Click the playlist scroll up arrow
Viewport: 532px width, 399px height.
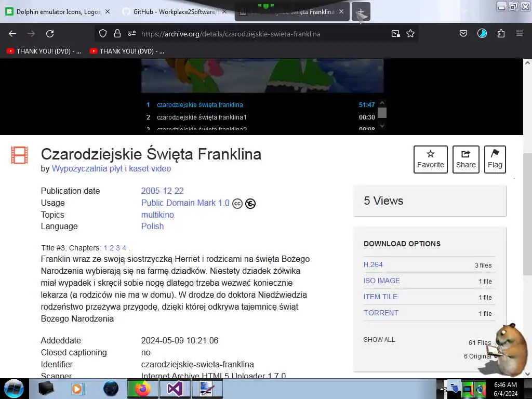click(x=382, y=102)
